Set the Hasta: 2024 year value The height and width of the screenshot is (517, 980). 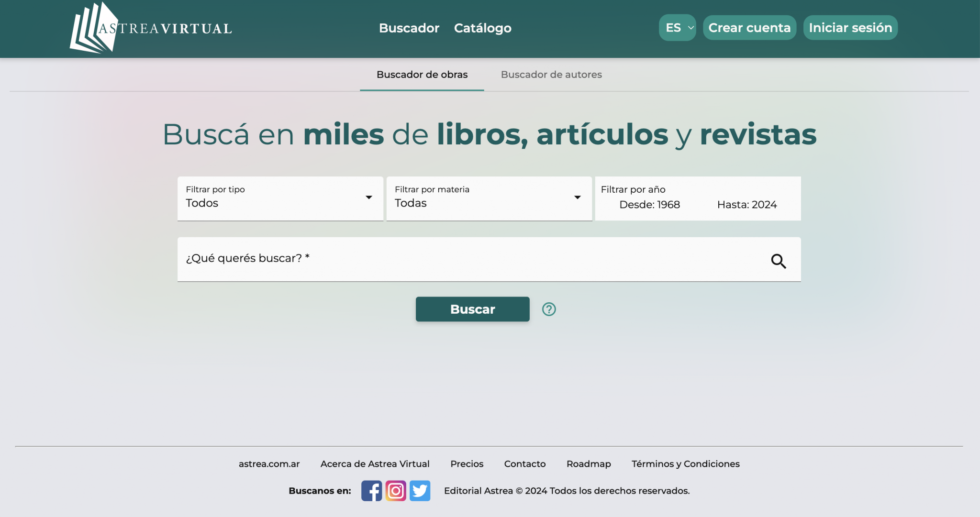tap(747, 205)
